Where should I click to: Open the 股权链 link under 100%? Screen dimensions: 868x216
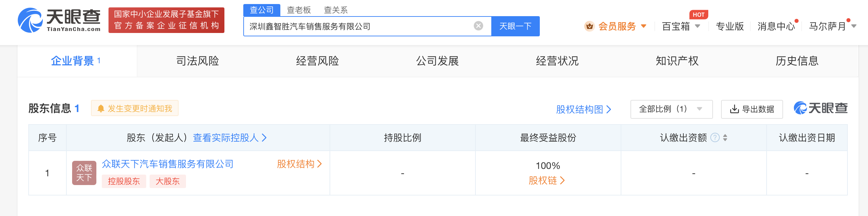pos(547,181)
